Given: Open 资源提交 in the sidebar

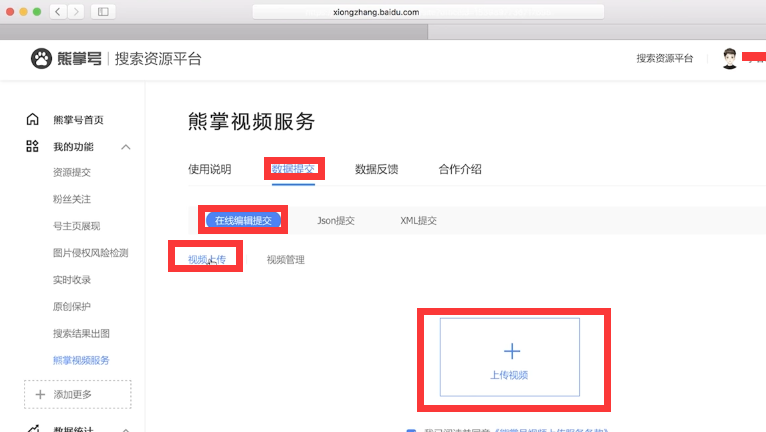Looking at the screenshot, I should tap(72, 172).
